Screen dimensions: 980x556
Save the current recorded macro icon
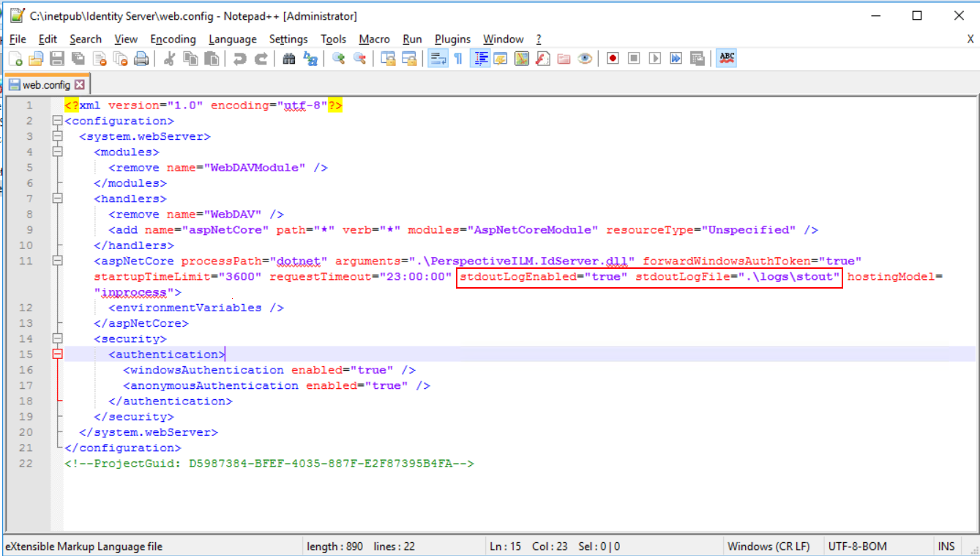point(697,59)
